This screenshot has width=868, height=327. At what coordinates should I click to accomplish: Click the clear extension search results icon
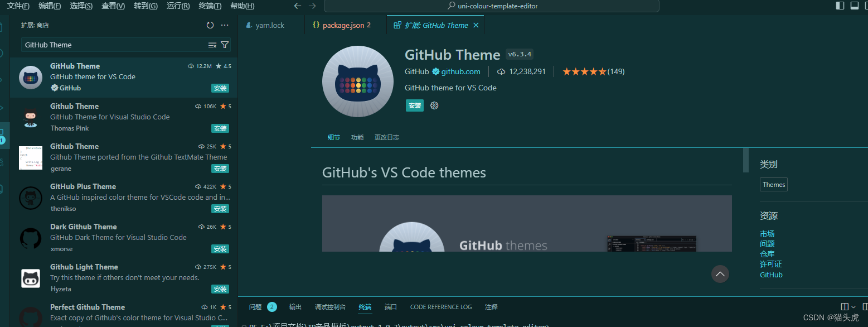click(212, 44)
